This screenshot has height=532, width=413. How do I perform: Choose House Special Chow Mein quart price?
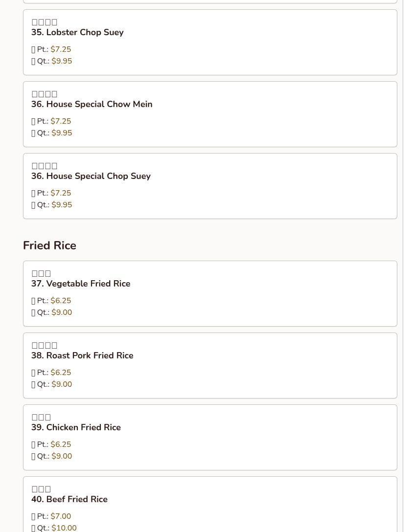coord(62,133)
